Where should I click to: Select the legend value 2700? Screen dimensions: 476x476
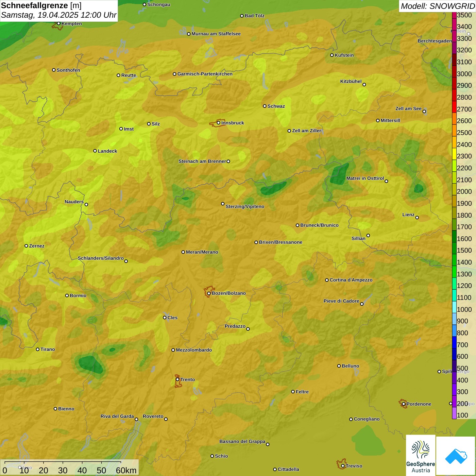(x=464, y=109)
